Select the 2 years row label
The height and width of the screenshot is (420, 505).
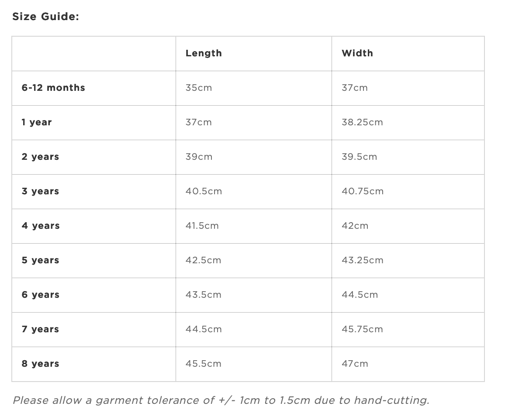pos(40,157)
